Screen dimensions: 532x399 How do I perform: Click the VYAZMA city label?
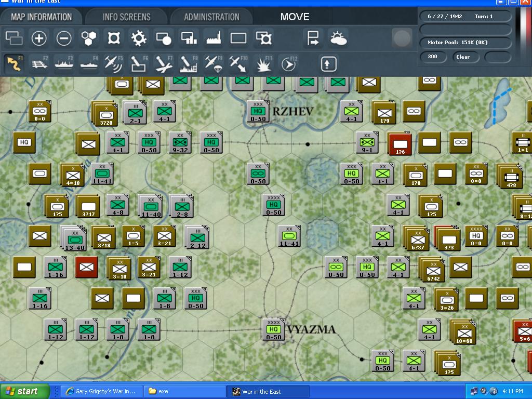312,329
